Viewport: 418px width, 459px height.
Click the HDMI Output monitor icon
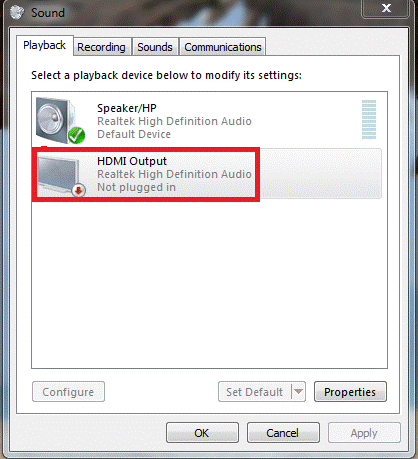[x=59, y=174]
